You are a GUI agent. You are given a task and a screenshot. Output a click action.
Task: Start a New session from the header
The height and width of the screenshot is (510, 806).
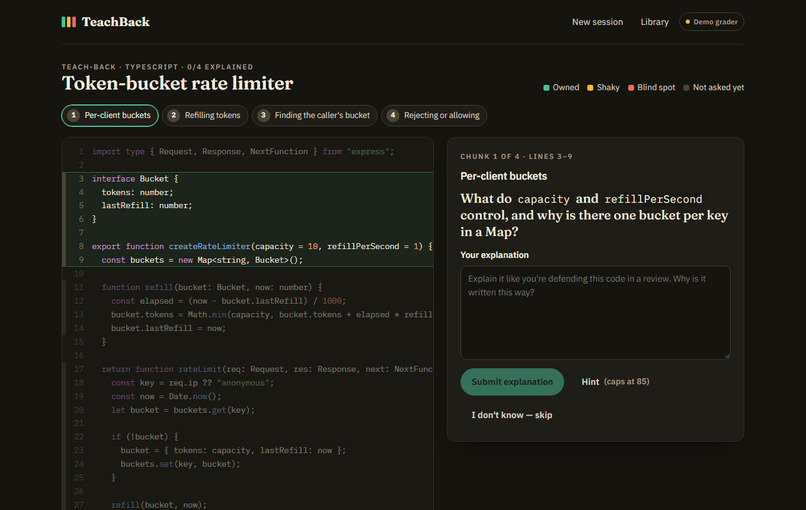597,22
